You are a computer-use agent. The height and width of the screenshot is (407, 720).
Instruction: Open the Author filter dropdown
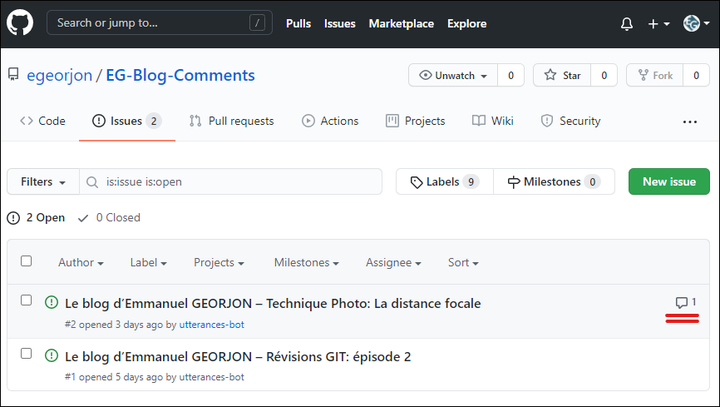(81, 262)
